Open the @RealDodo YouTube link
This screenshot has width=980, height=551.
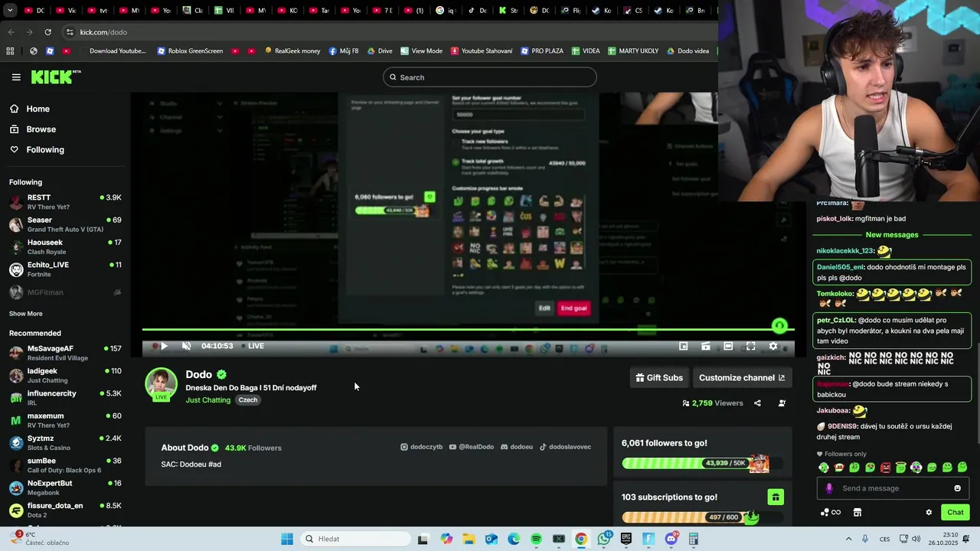[472, 447]
